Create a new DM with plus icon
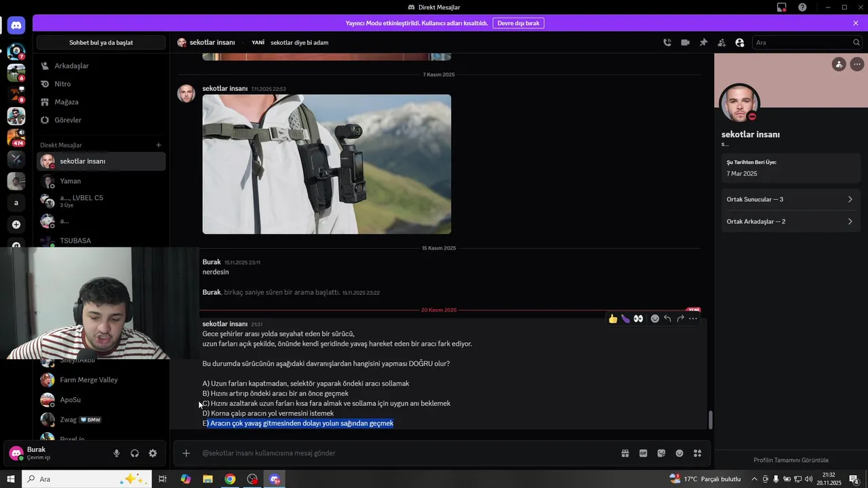 point(159,145)
